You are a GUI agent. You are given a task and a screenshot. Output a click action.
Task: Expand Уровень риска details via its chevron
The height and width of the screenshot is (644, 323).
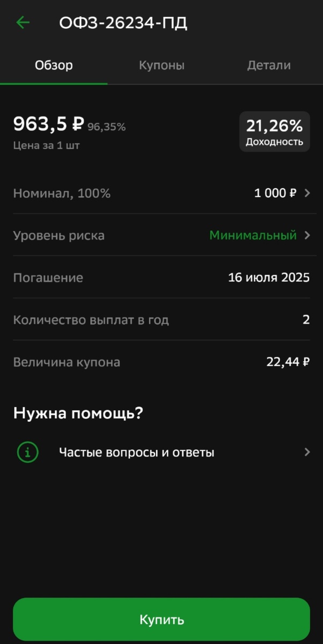pyautogui.click(x=306, y=235)
